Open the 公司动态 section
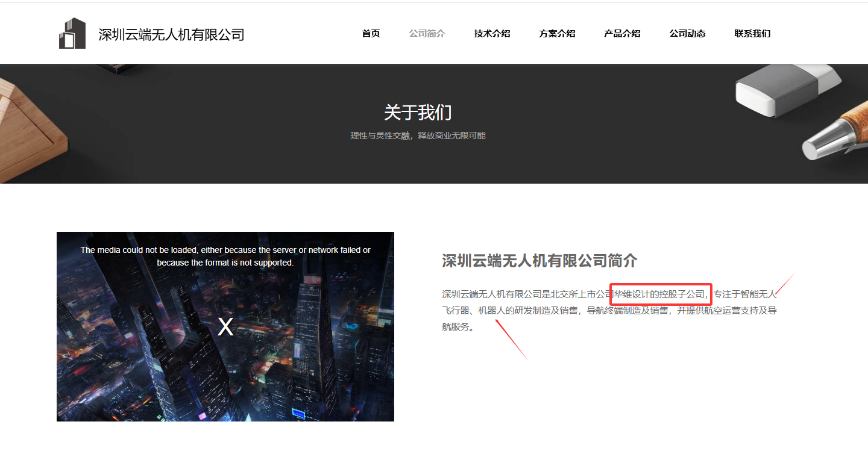The image size is (868, 451). pyautogui.click(x=687, y=34)
